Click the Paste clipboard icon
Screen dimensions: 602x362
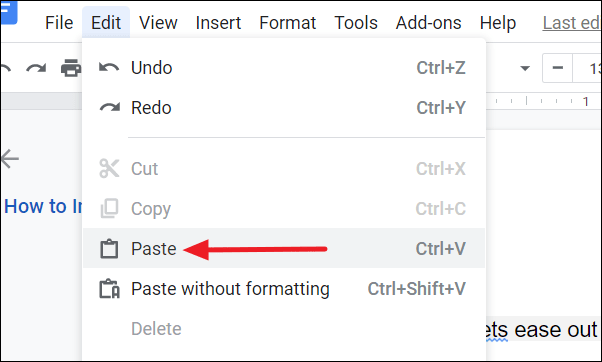[x=109, y=249]
